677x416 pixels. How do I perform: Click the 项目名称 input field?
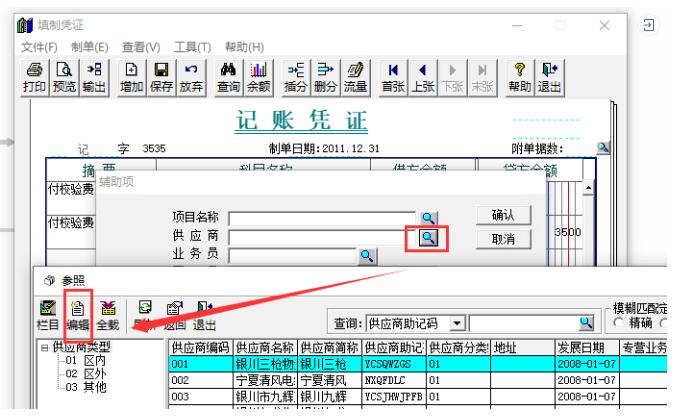coord(322,217)
